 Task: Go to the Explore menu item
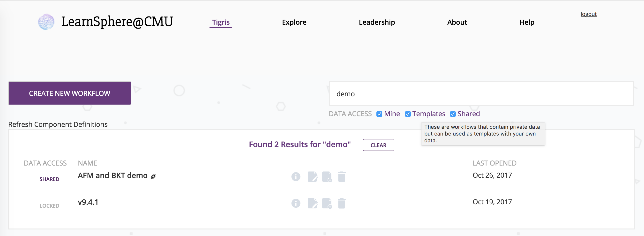[x=294, y=22]
